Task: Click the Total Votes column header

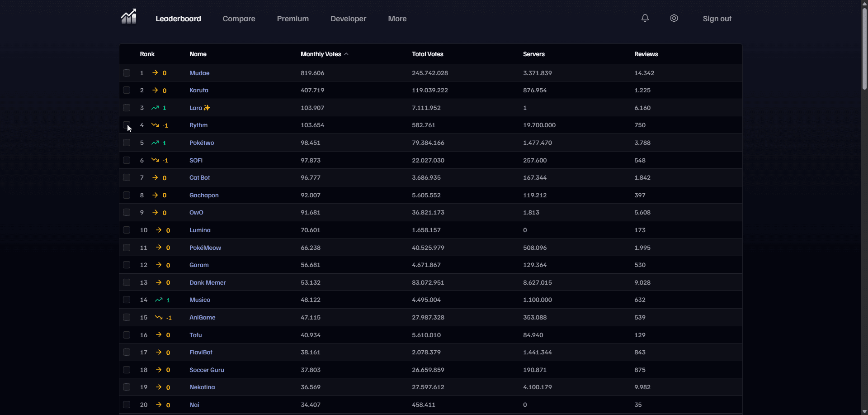Action: pos(427,54)
